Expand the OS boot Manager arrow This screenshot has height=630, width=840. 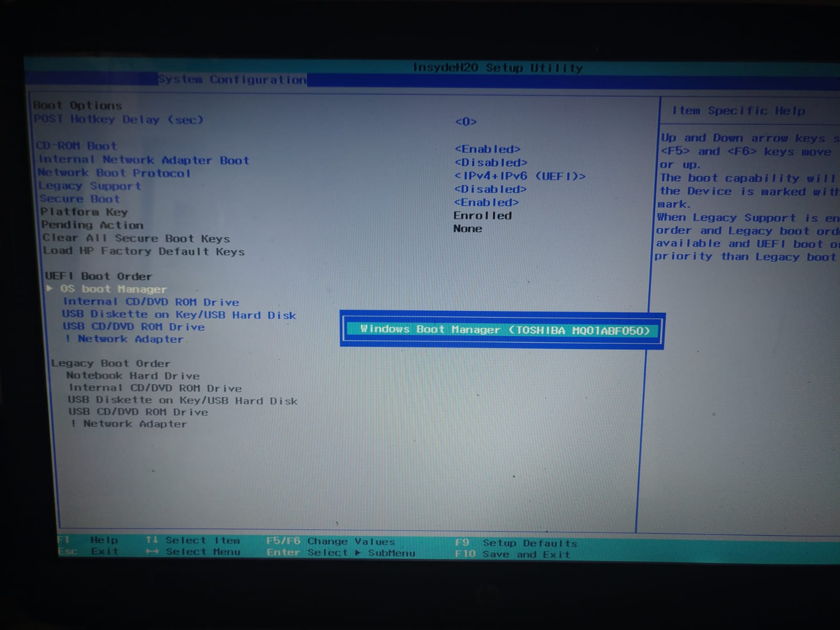click(x=50, y=288)
